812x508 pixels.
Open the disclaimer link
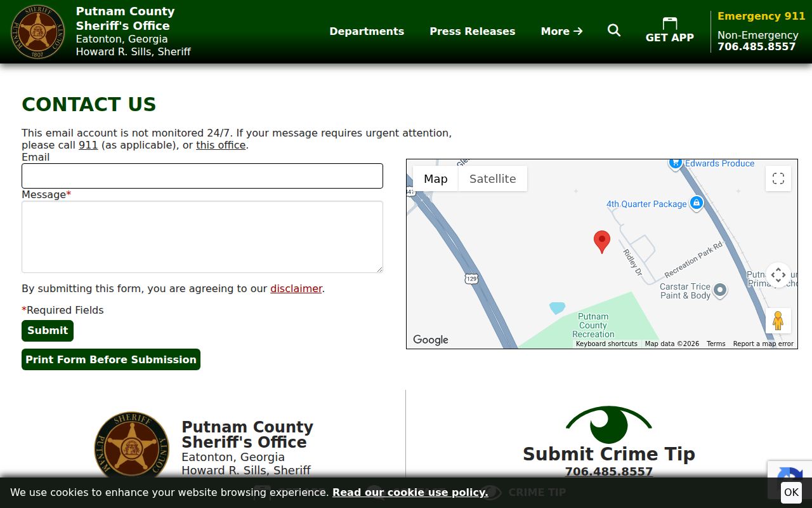point(296,288)
